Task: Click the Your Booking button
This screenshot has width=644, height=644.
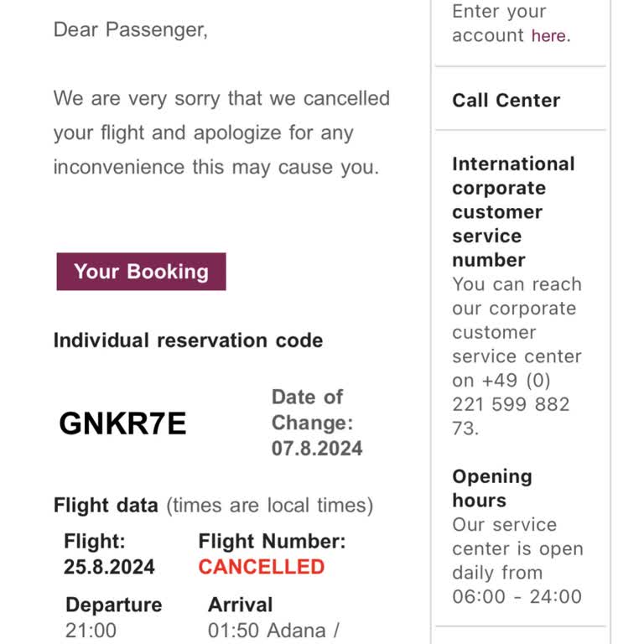Action: click(x=141, y=272)
